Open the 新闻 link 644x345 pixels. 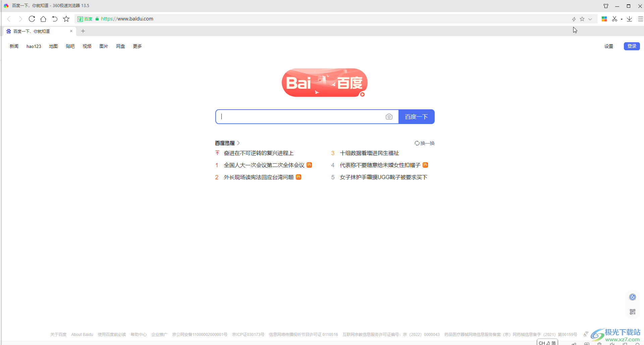tap(14, 46)
